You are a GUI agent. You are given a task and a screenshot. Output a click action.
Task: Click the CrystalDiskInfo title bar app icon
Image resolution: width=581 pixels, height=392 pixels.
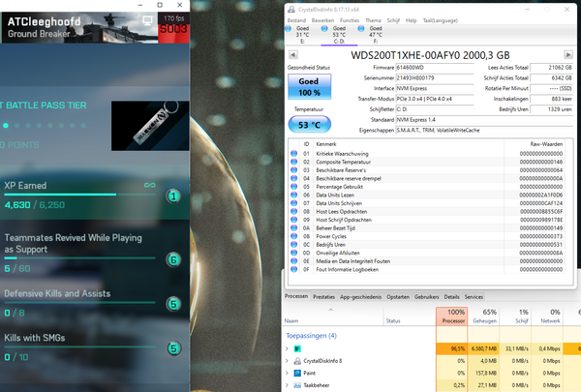pyautogui.click(x=291, y=10)
